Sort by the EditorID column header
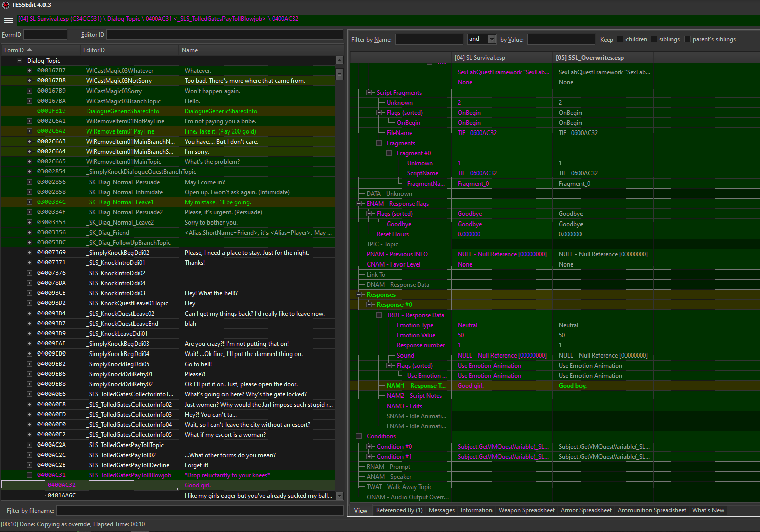This screenshot has height=532, width=760. pyautogui.click(x=129, y=50)
